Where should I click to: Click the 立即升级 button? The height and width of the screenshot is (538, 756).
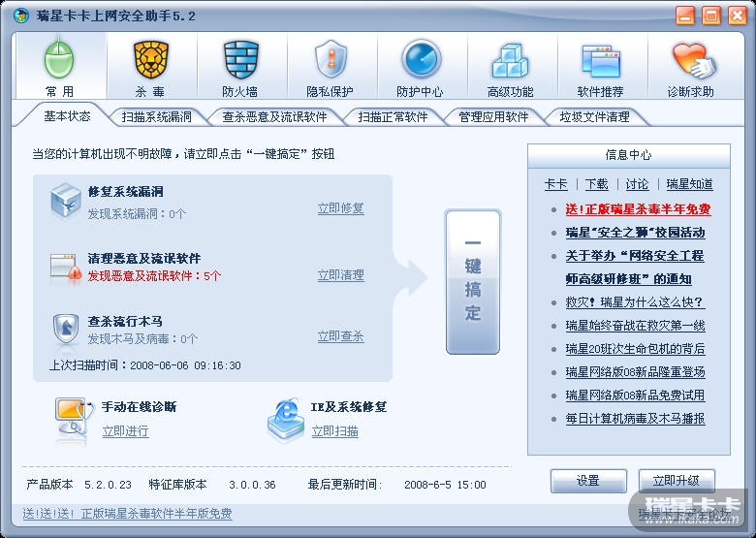coord(676,481)
